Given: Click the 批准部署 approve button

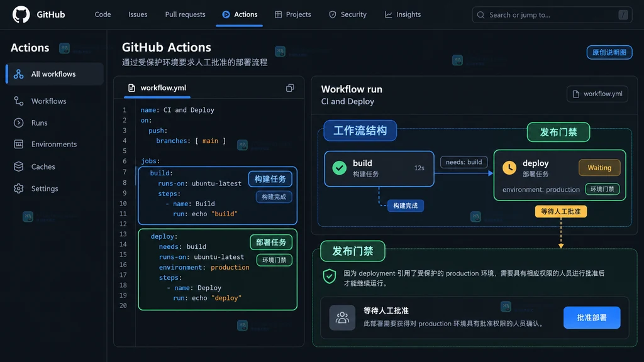Looking at the screenshot, I should [x=592, y=317].
